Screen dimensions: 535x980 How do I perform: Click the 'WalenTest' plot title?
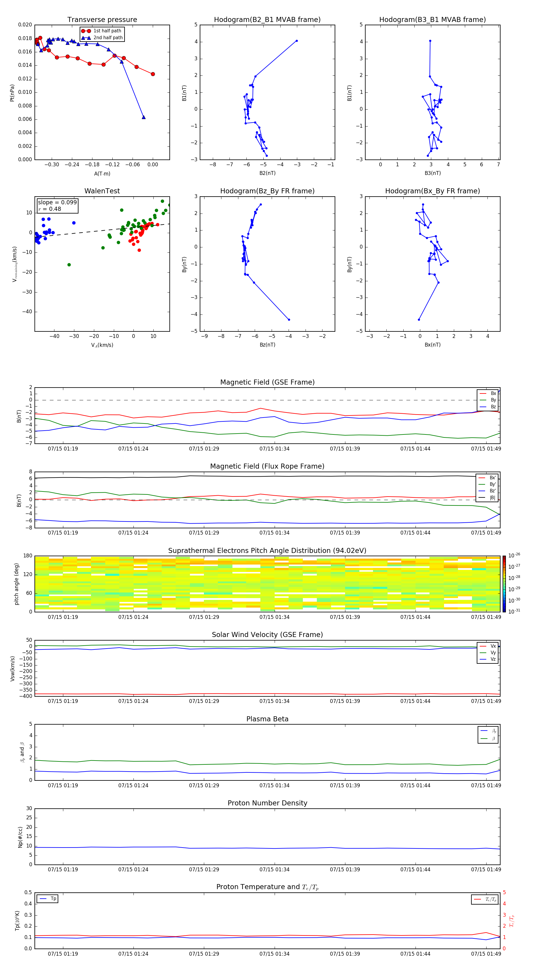pos(102,191)
